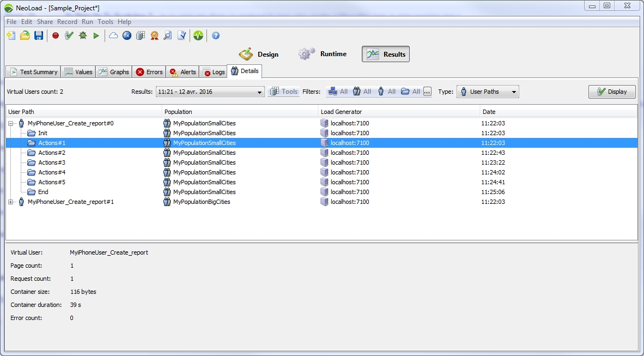
Task: Open the Results date dropdown
Action: 210,92
